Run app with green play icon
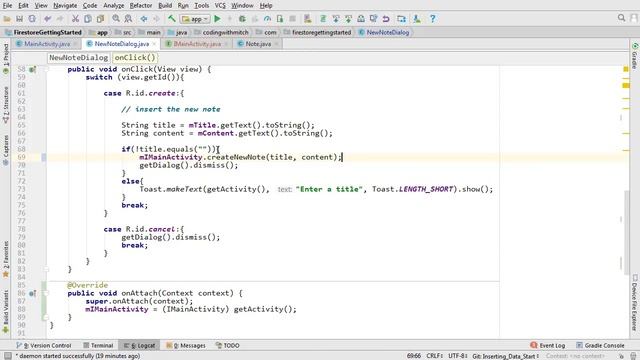 (217, 19)
